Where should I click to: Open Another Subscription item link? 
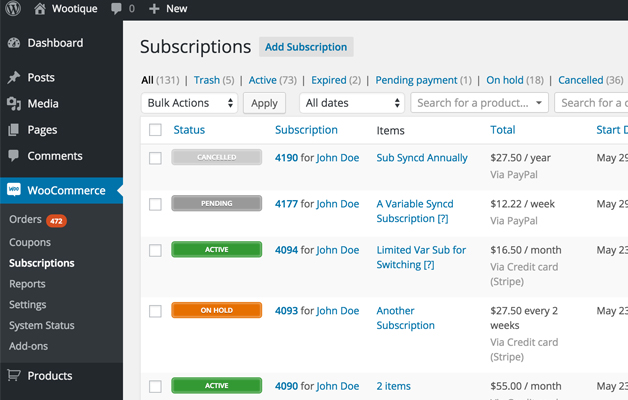(x=405, y=318)
